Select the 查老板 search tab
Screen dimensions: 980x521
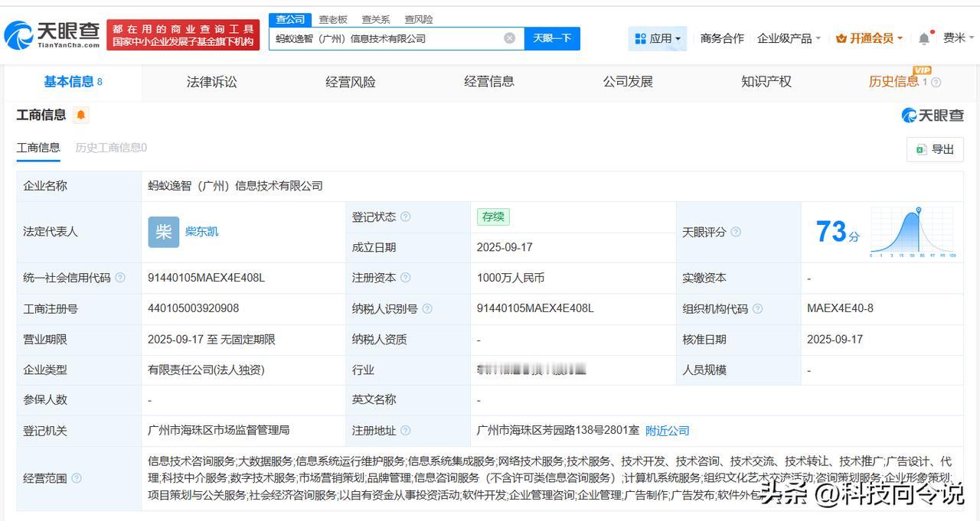tap(333, 19)
